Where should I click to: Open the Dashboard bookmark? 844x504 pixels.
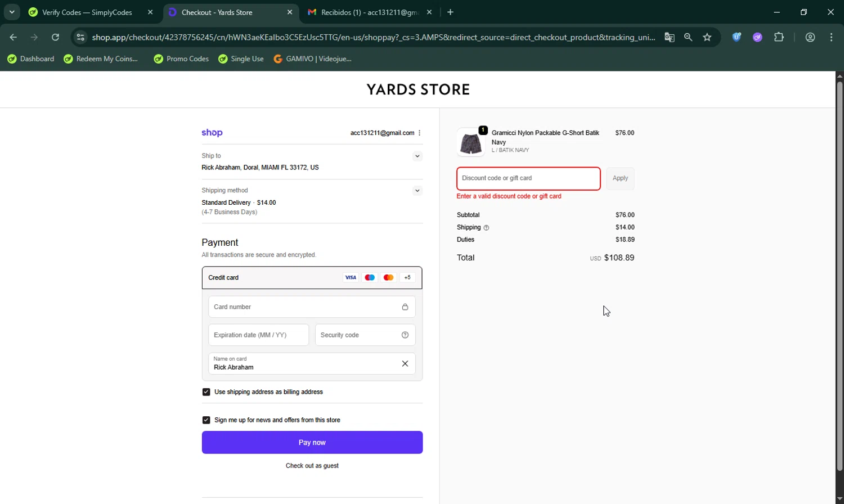click(x=31, y=58)
